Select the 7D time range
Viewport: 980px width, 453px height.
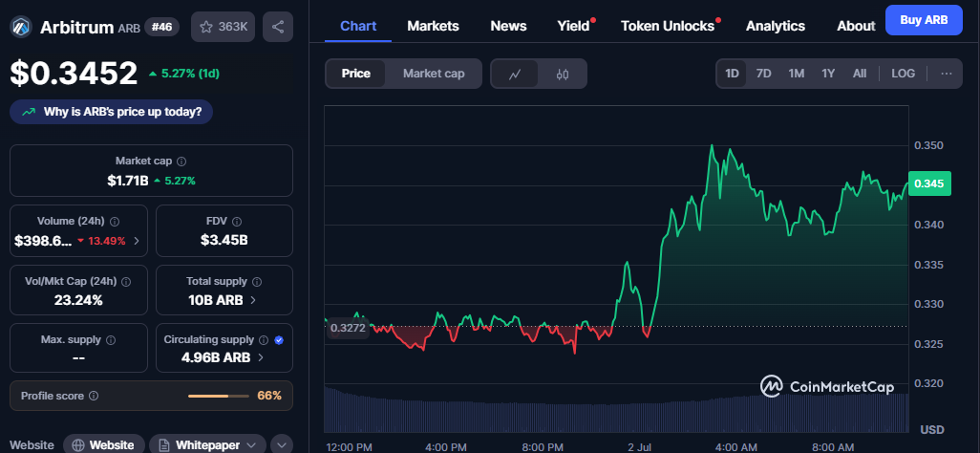click(x=764, y=74)
